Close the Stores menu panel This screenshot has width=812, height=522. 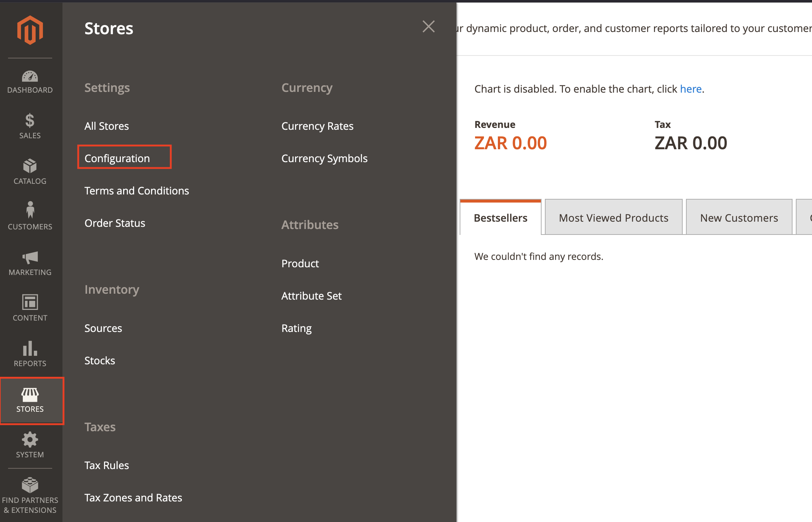tap(428, 26)
